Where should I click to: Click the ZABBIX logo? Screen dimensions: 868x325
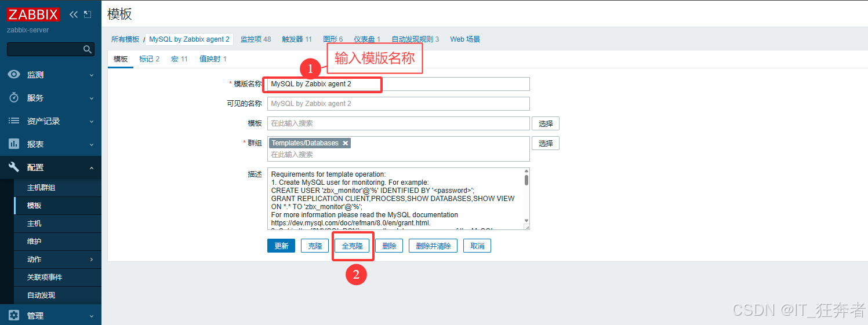34,14
